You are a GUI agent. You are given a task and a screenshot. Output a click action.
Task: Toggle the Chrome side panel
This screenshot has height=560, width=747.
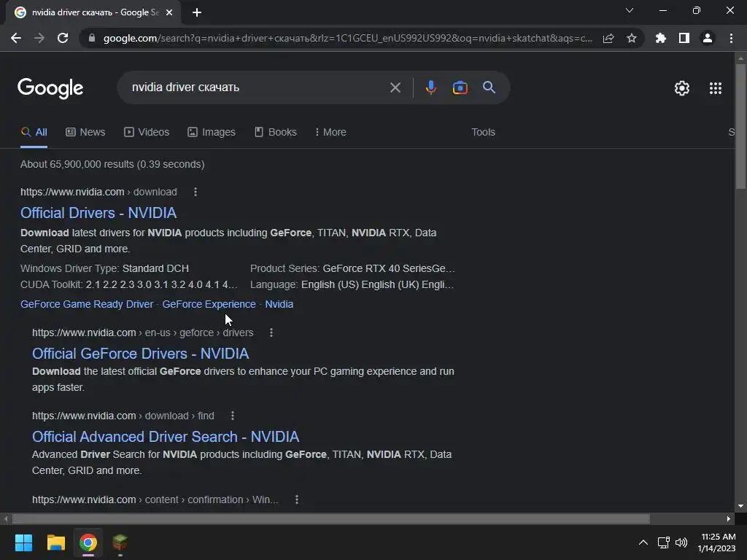point(684,38)
